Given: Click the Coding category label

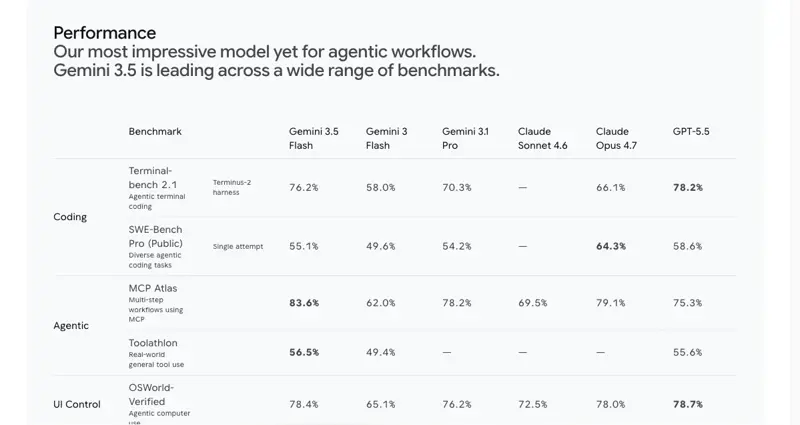Looking at the screenshot, I should (x=70, y=217).
